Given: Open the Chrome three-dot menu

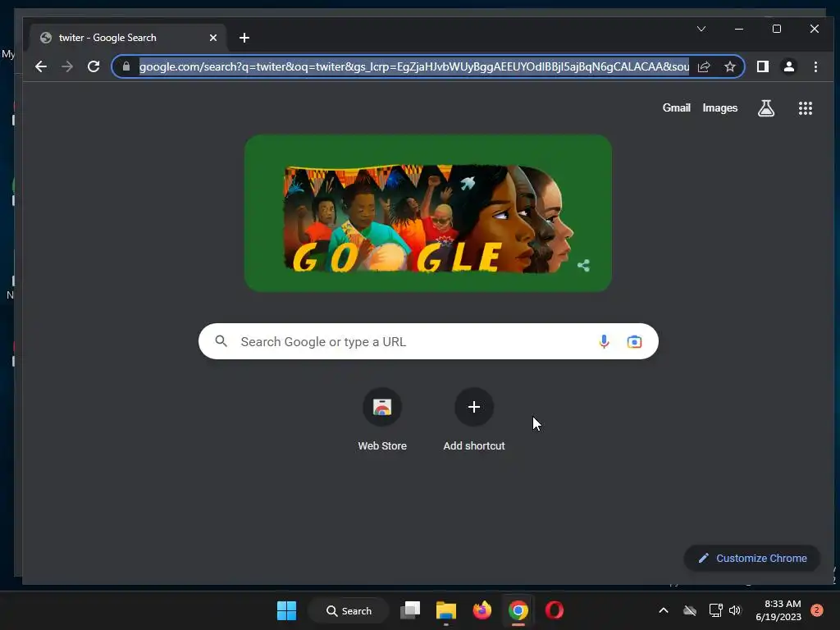Looking at the screenshot, I should point(815,66).
